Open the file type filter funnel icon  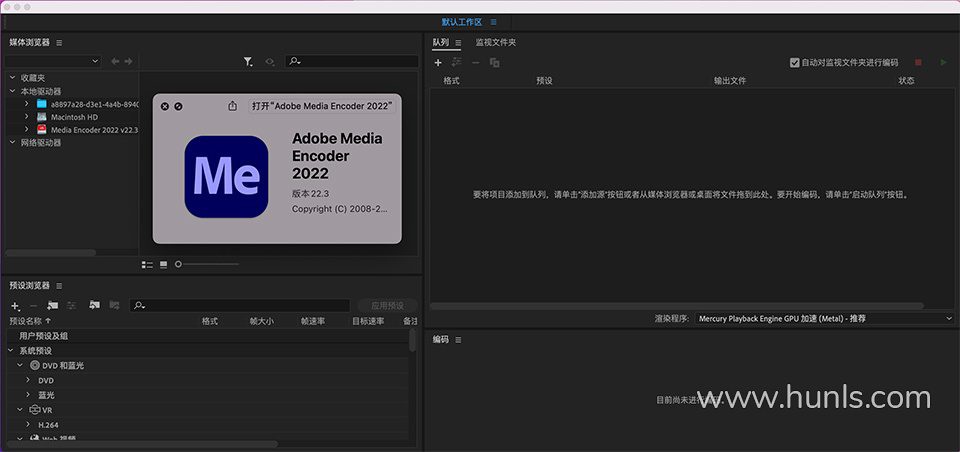(248, 61)
